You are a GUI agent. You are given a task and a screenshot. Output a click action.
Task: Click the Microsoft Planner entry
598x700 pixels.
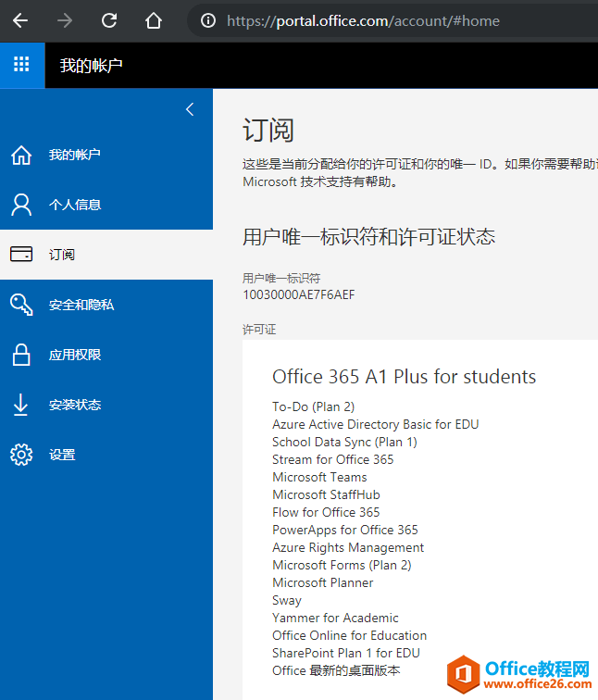(323, 582)
